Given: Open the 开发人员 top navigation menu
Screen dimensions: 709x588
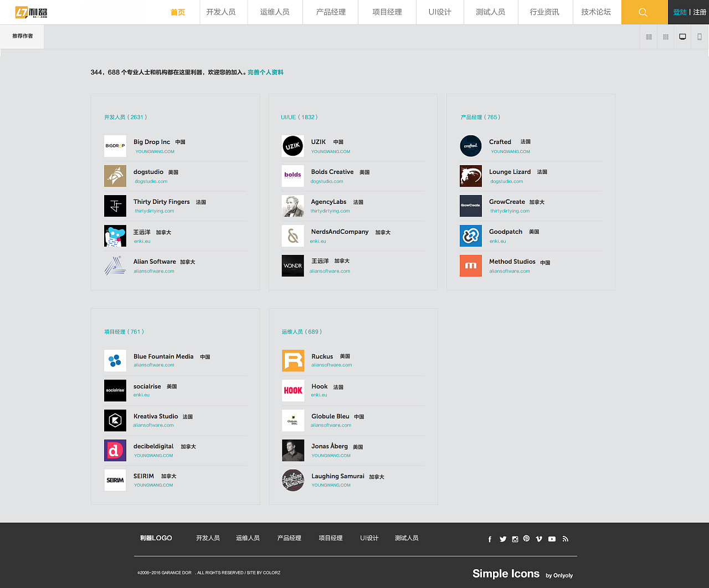Looking at the screenshot, I should 220,12.
